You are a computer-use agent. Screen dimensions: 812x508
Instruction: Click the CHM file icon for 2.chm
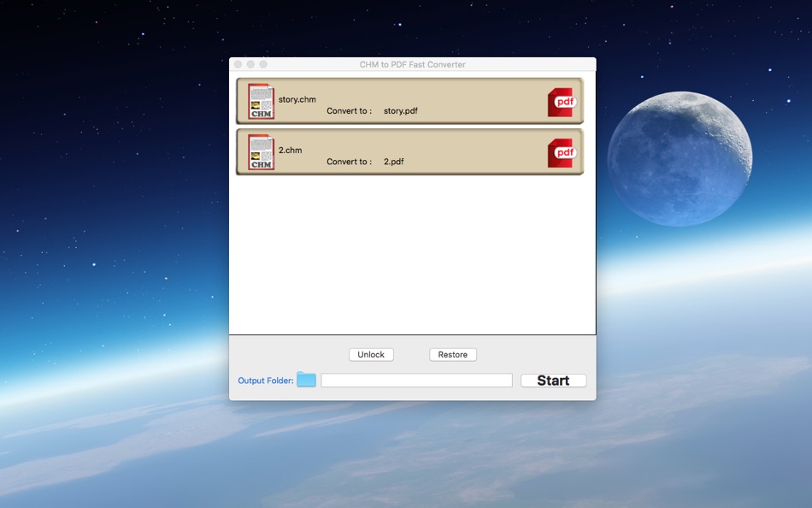(x=261, y=152)
